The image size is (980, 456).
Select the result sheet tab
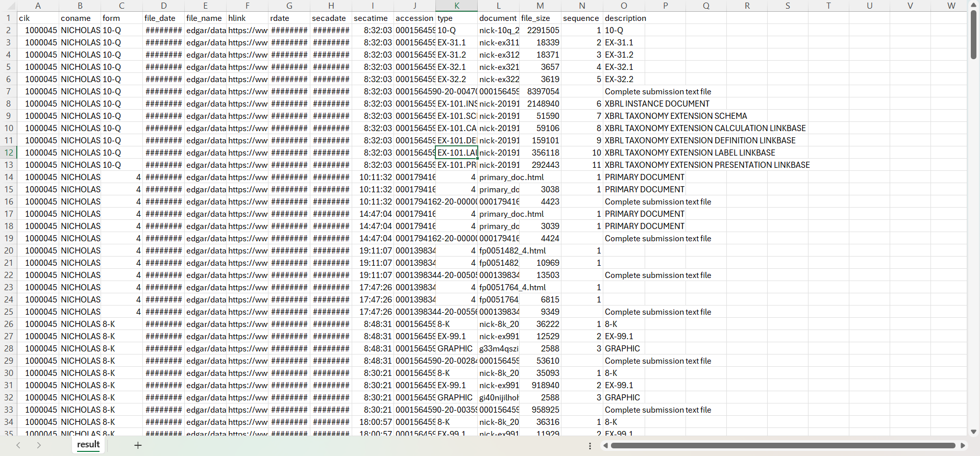click(x=88, y=445)
